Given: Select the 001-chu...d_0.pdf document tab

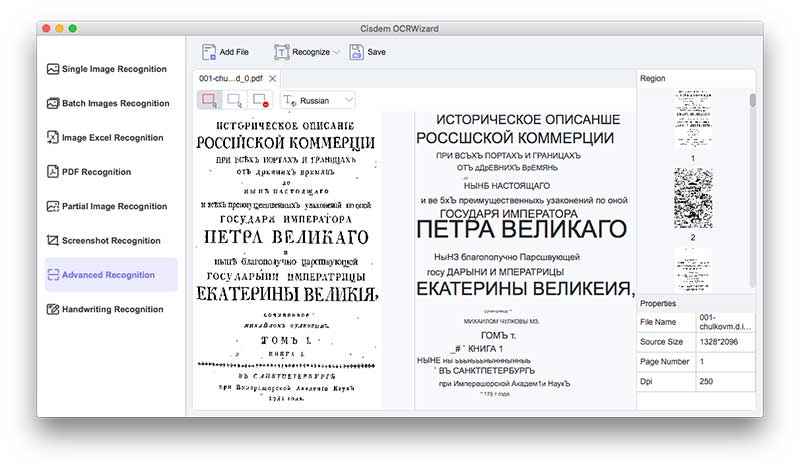Looking at the screenshot, I should coord(230,78).
